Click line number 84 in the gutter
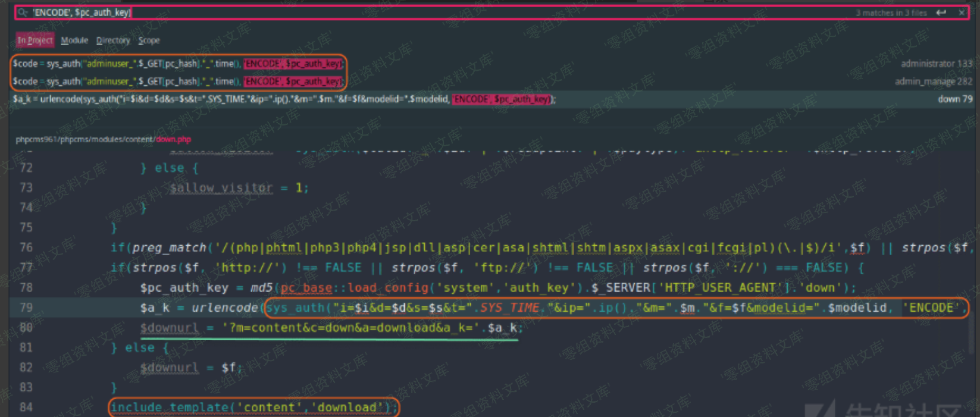 pyautogui.click(x=26, y=407)
